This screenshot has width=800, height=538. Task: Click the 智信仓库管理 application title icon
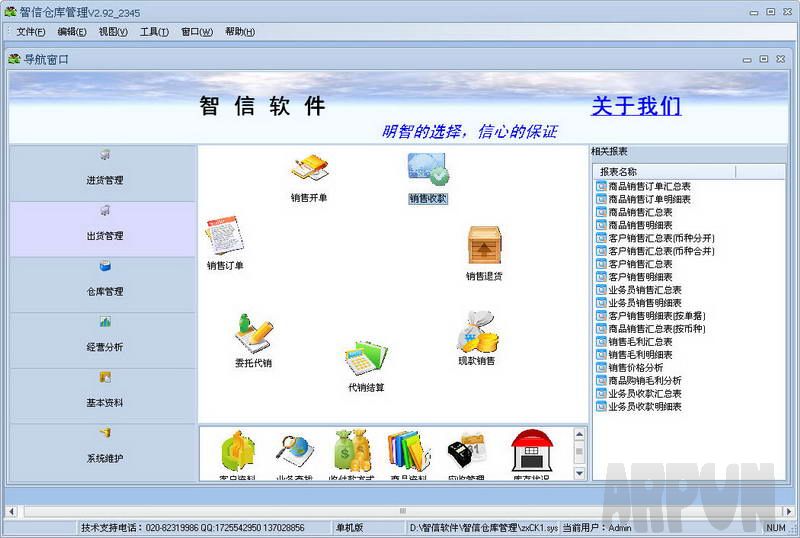pos(10,11)
